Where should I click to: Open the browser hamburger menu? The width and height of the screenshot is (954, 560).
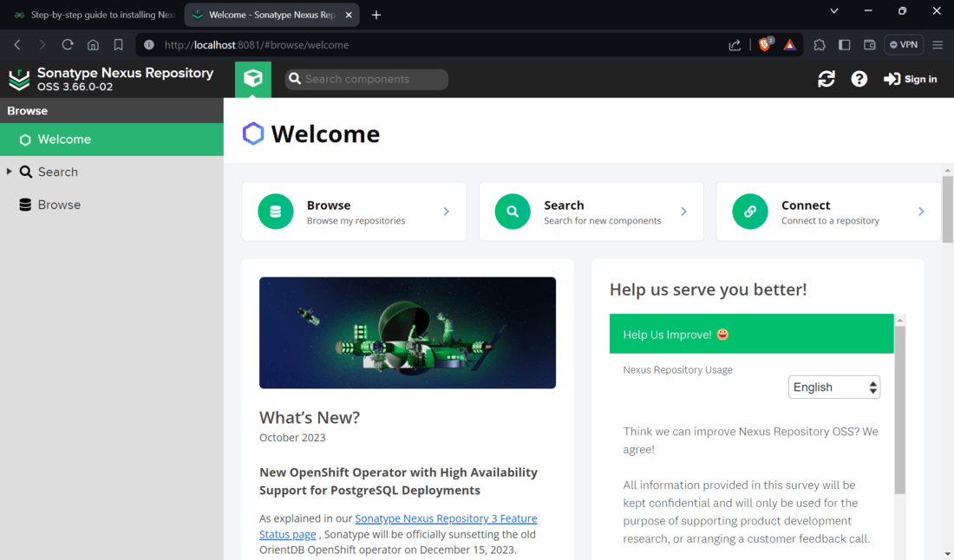tap(938, 44)
